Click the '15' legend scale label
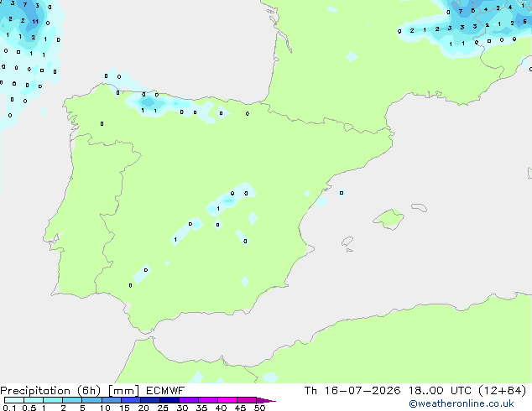Screen dimensions: 532x411 point(124,408)
